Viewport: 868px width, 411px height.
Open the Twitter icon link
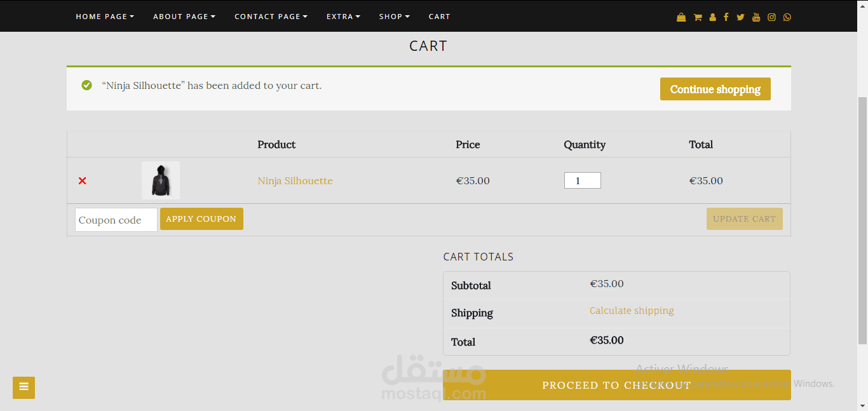(x=740, y=17)
